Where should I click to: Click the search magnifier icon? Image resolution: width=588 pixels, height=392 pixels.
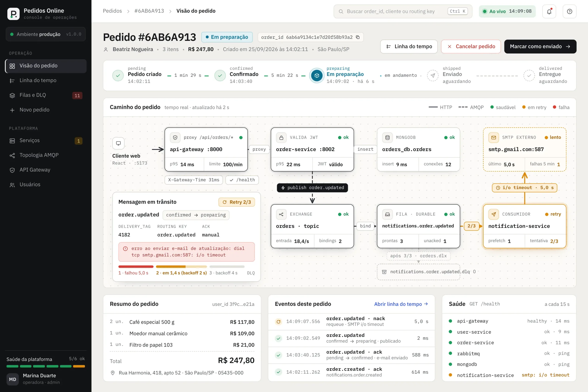pyautogui.click(x=341, y=11)
